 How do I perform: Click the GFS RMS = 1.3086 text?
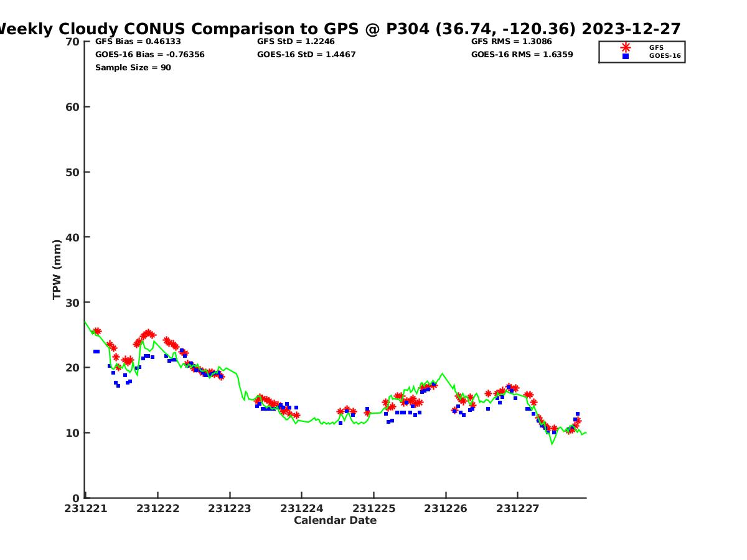tap(512, 42)
